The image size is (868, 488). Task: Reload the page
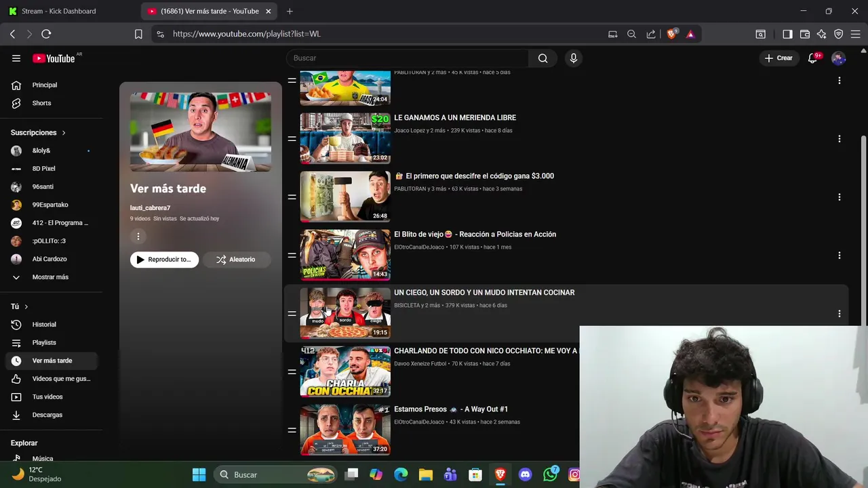click(46, 34)
